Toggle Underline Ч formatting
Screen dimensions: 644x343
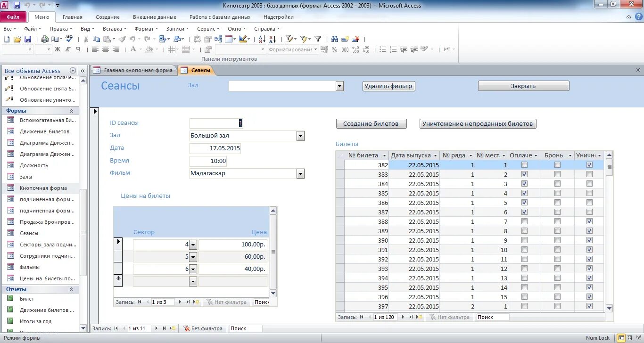click(78, 49)
